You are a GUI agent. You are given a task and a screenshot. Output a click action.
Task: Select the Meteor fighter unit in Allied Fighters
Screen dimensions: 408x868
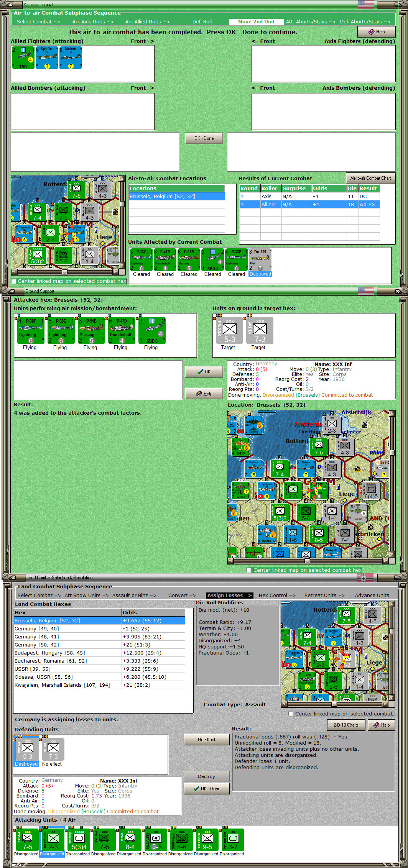tap(71, 58)
